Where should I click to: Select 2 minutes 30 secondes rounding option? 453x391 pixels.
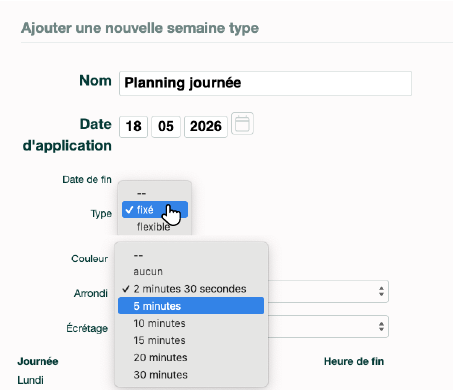pos(191,289)
